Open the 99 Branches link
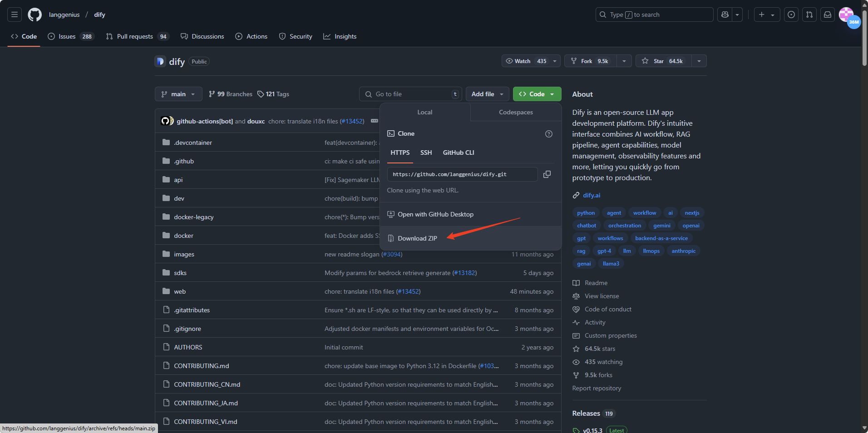Image resolution: width=868 pixels, height=433 pixels. tap(231, 94)
